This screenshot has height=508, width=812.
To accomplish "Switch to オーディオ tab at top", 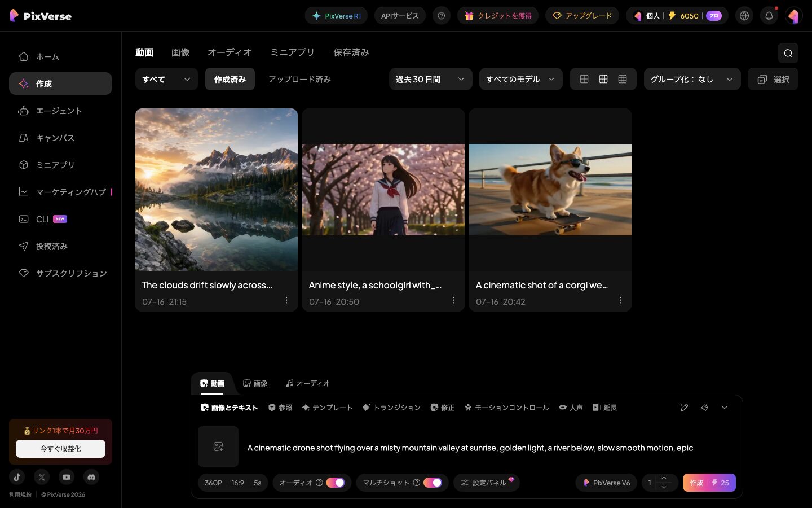I will point(230,52).
